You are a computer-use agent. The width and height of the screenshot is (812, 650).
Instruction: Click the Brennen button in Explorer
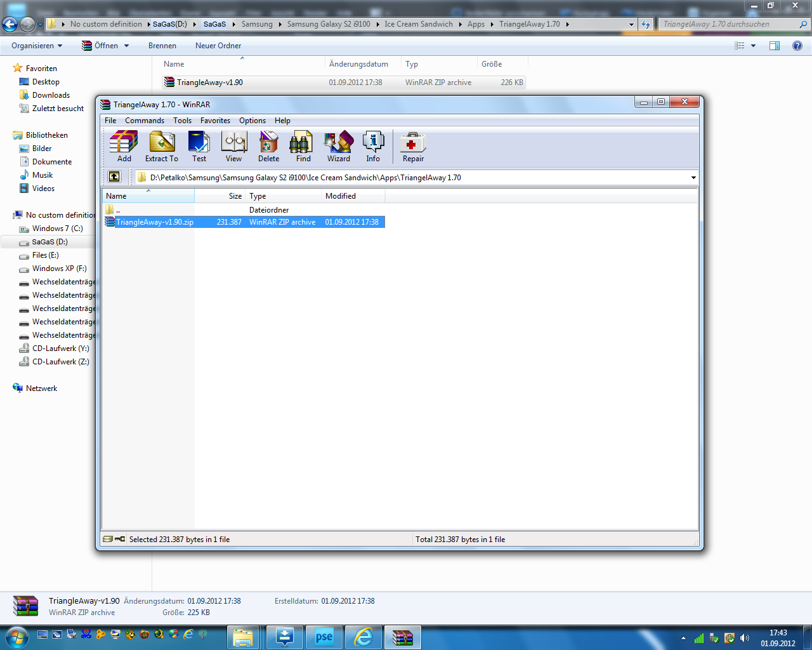pos(162,46)
